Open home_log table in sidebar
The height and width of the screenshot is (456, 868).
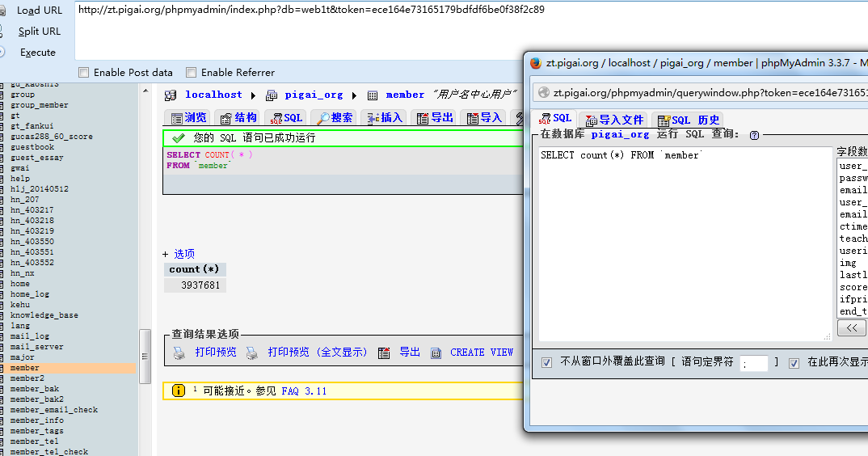(x=30, y=294)
